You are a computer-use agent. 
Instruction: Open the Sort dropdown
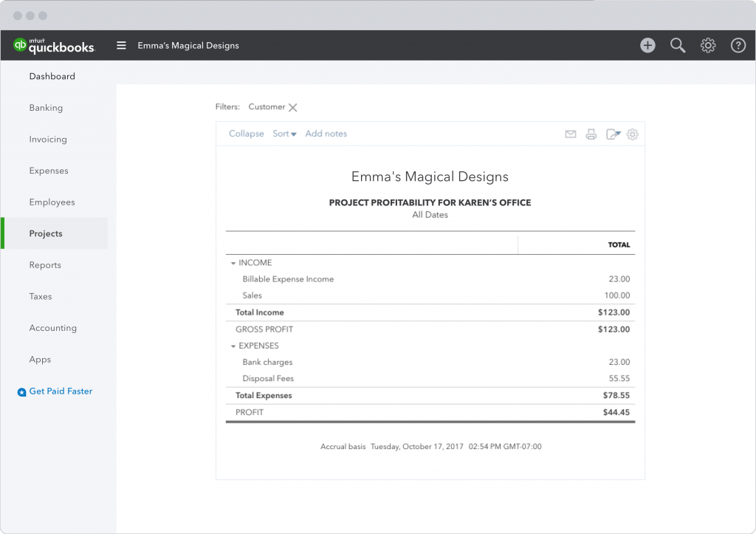point(284,134)
